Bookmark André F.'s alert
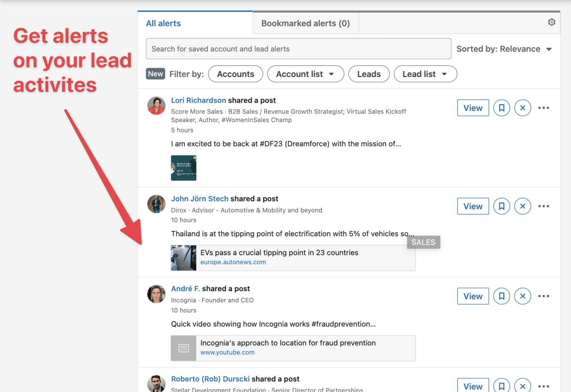The height and width of the screenshot is (392, 571). [x=501, y=296]
